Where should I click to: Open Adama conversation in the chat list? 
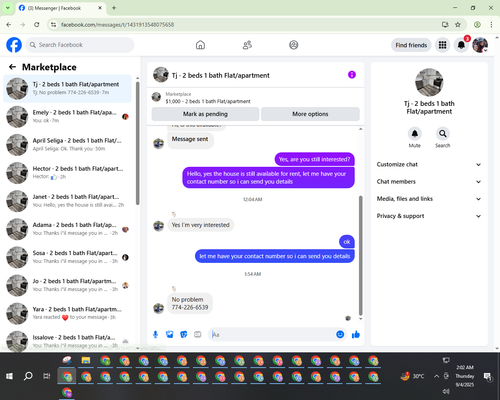click(67, 229)
